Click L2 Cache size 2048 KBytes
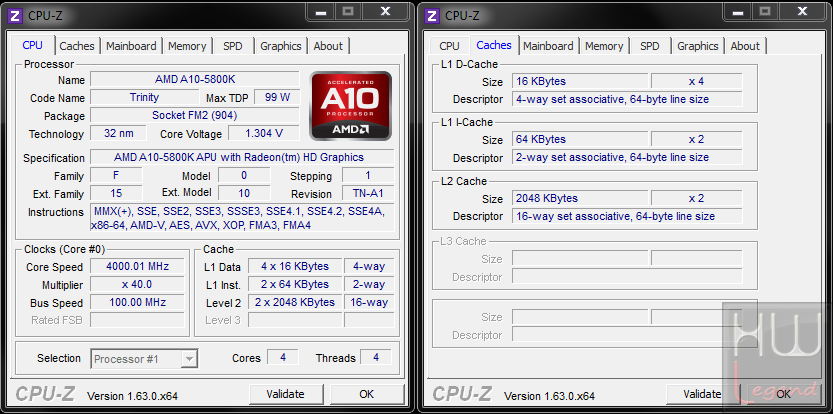This screenshot has height=414, width=833. coord(580,198)
